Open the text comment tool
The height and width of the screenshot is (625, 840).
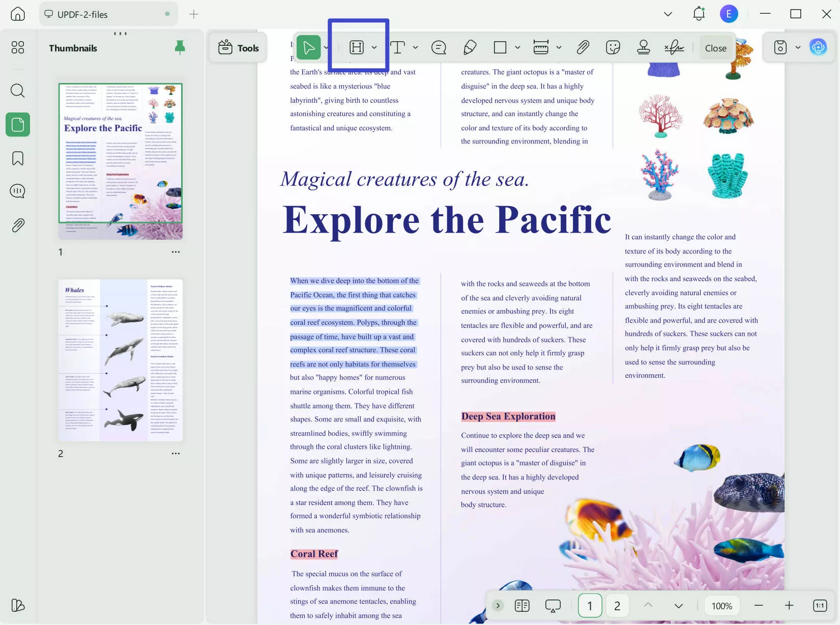click(438, 47)
